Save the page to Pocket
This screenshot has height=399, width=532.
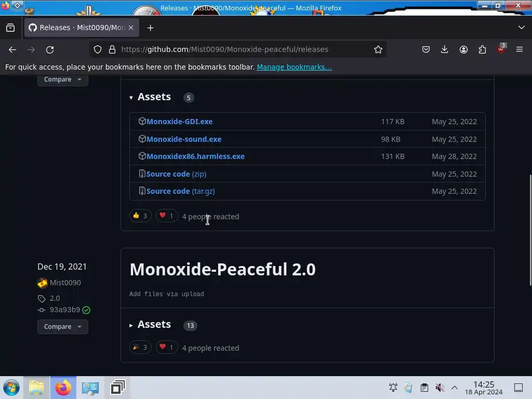click(x=426, y=49)
